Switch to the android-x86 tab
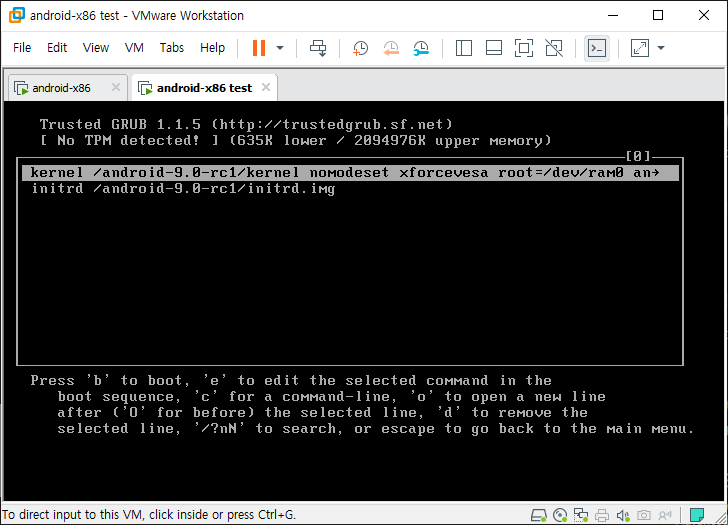Image resolution: width=728 pixels, height=525 pixels. 61,88
